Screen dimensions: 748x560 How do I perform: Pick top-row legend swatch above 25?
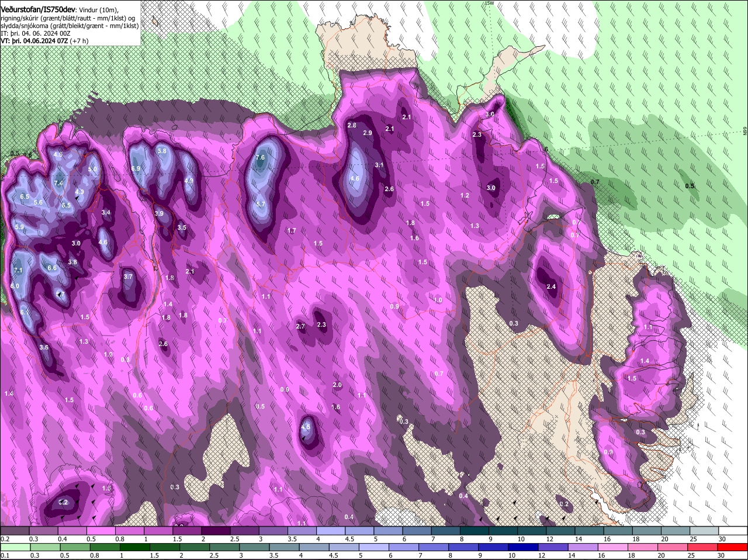pyautogui.click(x=705, y=530)
